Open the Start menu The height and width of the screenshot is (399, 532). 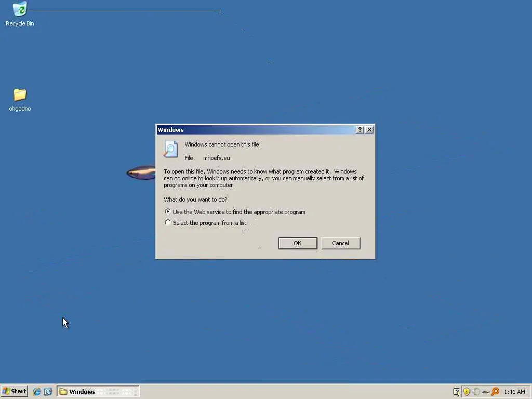pyautogui.click(x=14, y=391)
